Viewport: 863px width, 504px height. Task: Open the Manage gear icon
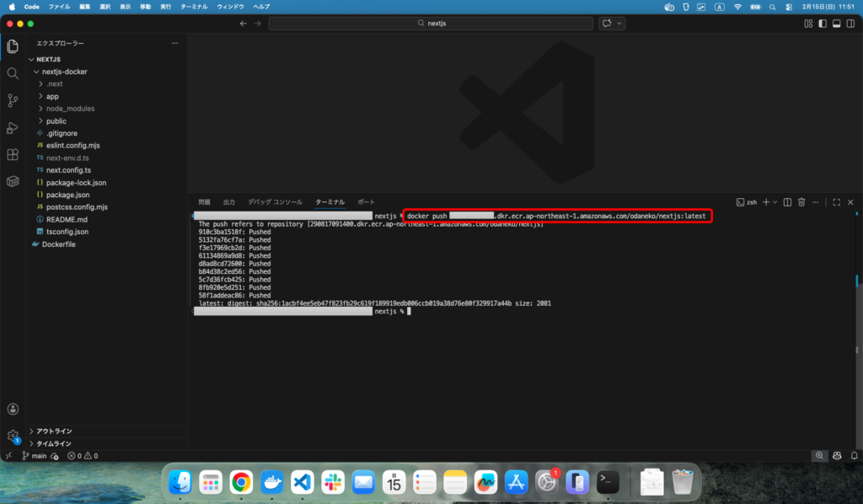click(13, 436)
